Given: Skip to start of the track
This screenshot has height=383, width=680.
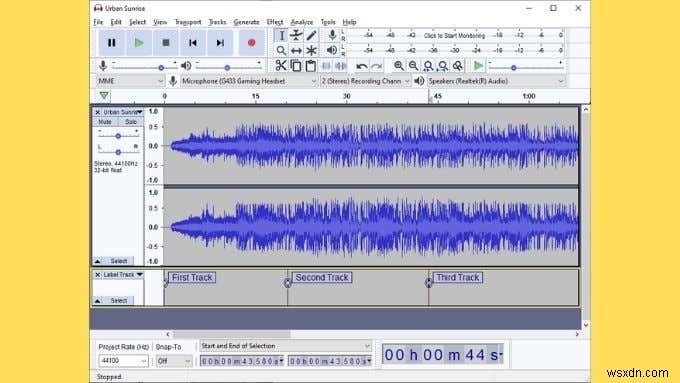Looking at the screenshot, I should click(193, 43).
